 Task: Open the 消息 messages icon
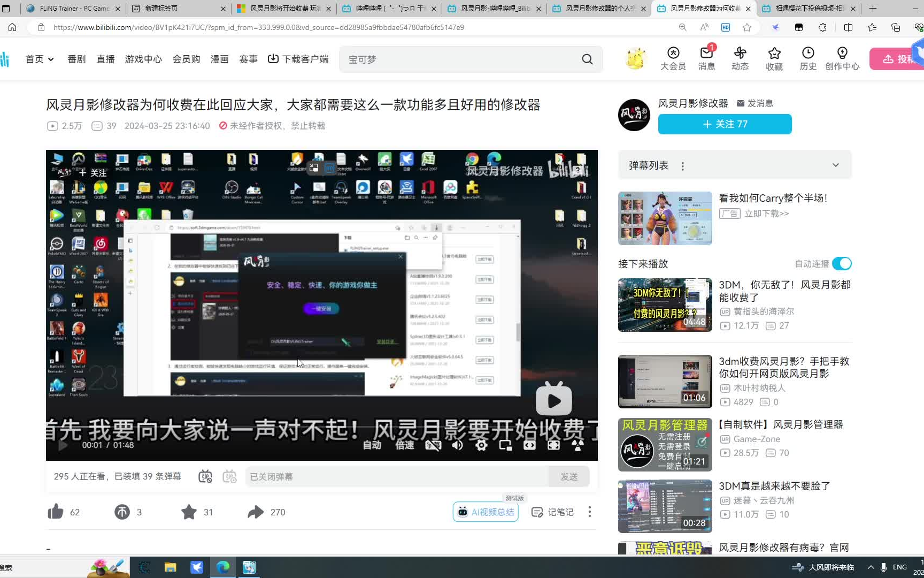[x=706, y=58]
